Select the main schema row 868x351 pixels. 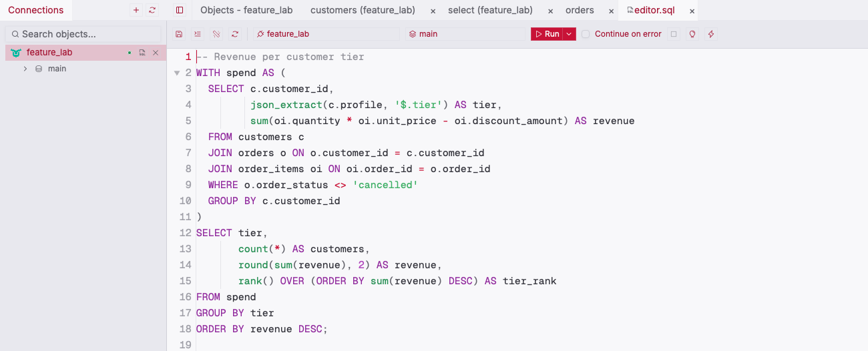(x=85, y=69)
